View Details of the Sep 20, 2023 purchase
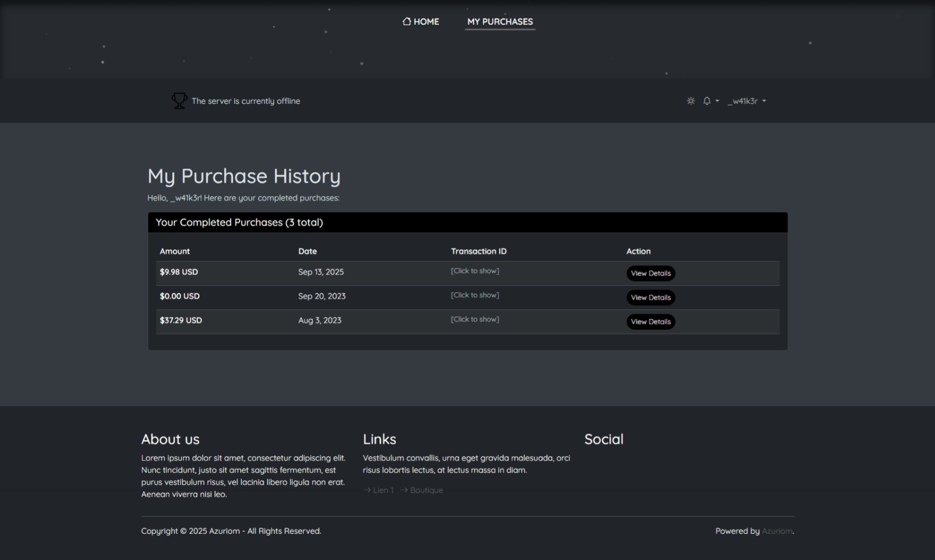Screen dimensions: 935x560 coord(650,297)
